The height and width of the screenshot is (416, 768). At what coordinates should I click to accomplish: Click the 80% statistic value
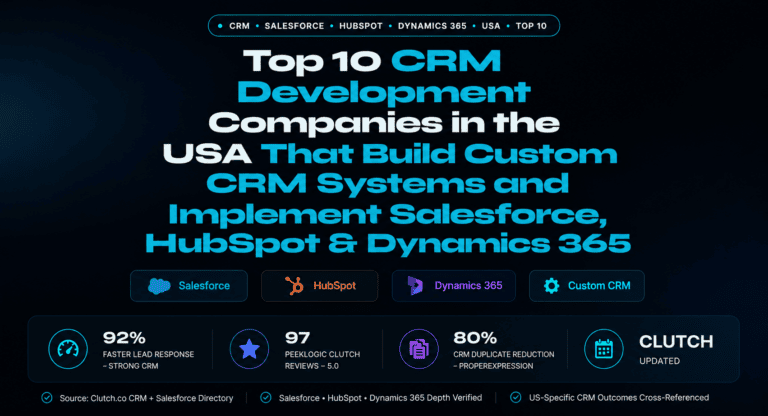pos(475,338)
